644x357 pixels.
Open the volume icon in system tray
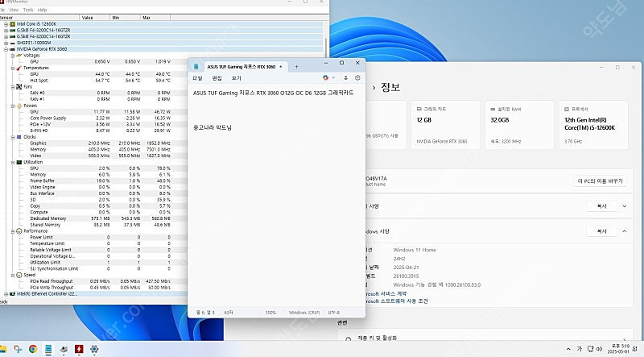click(599, 349)
